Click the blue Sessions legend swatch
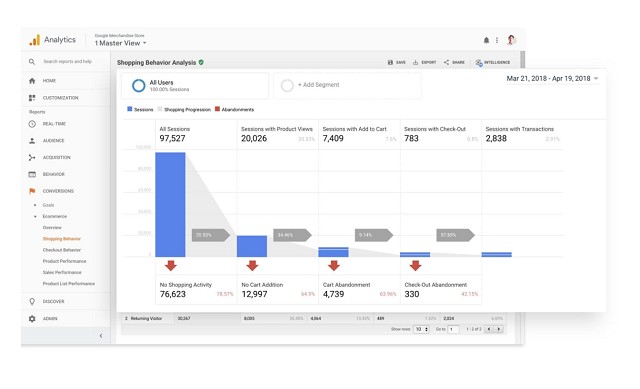This screenshot has width=640, height=389. point(130,109)
